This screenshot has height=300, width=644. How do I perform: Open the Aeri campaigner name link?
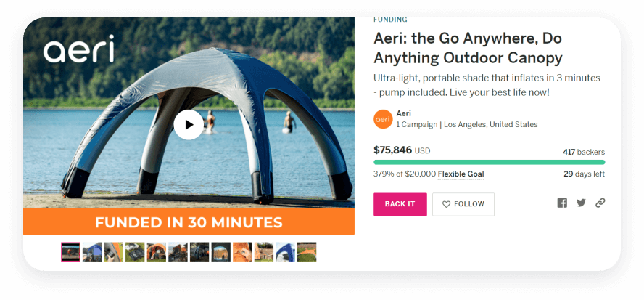403,113
